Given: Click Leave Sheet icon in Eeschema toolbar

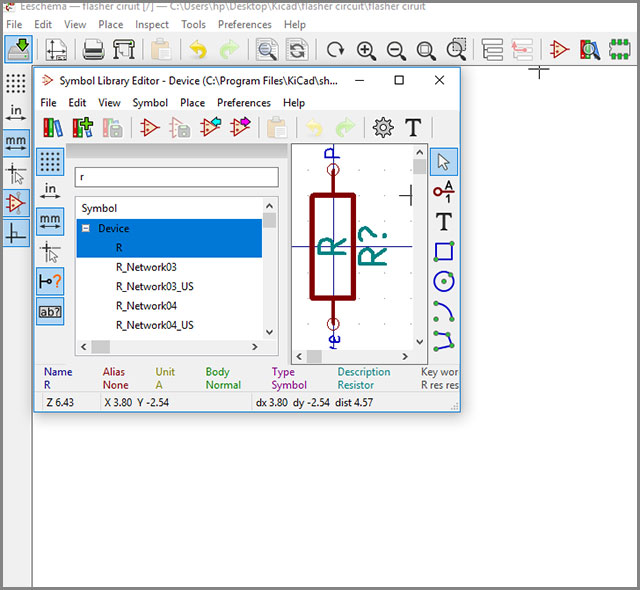Looking at the screenshot, I should tap(522, 49).
